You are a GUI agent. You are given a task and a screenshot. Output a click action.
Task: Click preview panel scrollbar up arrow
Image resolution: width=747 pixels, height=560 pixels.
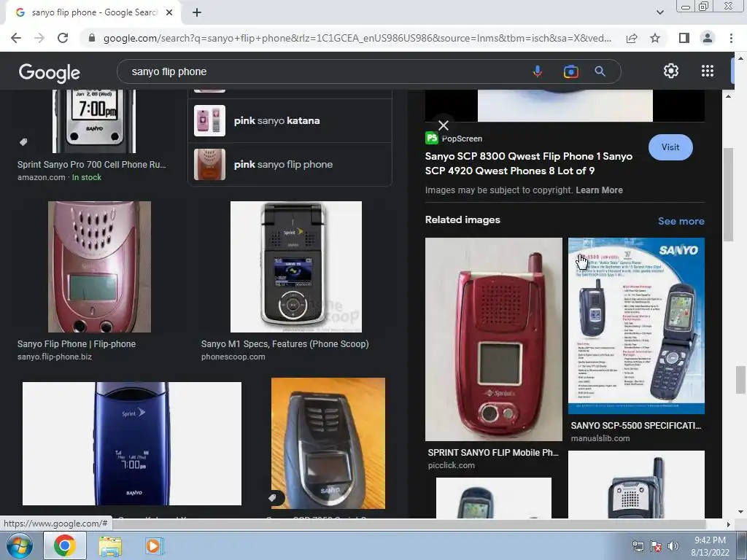tap(728, 96)
